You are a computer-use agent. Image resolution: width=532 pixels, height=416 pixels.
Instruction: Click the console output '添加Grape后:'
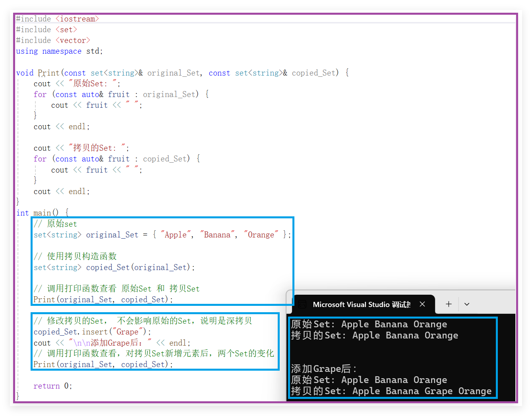[x=324, y=369]
